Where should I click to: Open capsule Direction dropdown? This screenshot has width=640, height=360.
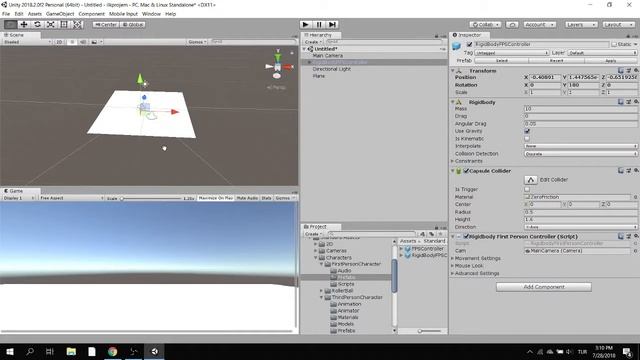pyautogui.click(x=580, y=227)
